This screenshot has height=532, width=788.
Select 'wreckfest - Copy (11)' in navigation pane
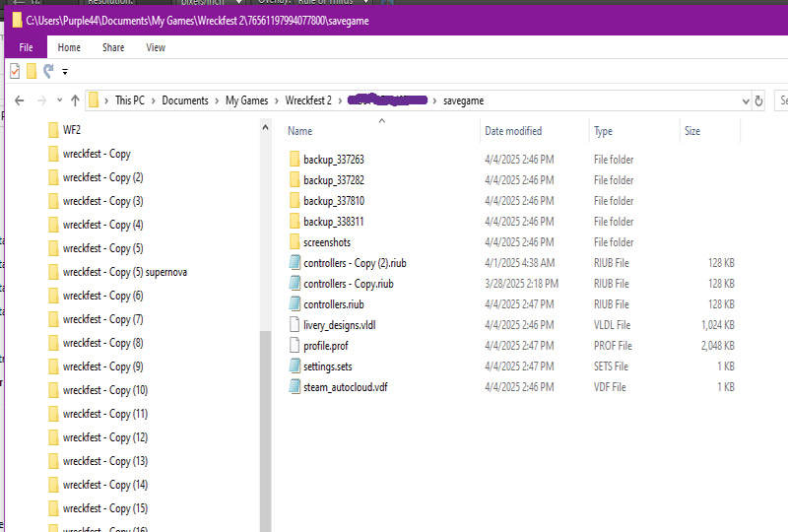pos(98,414)
